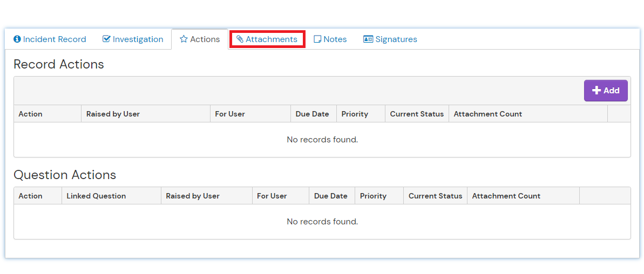Sort Question Actions by Priority column
Viewport: 644px width, 274px height.
click(x=373, y=196)
